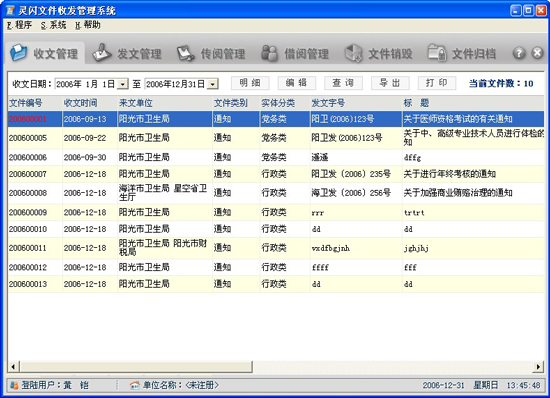Viewport: 550px width, 398px height.
Task: Click the 文件销毁 shredder icon
Action: [x=353, y=53]
